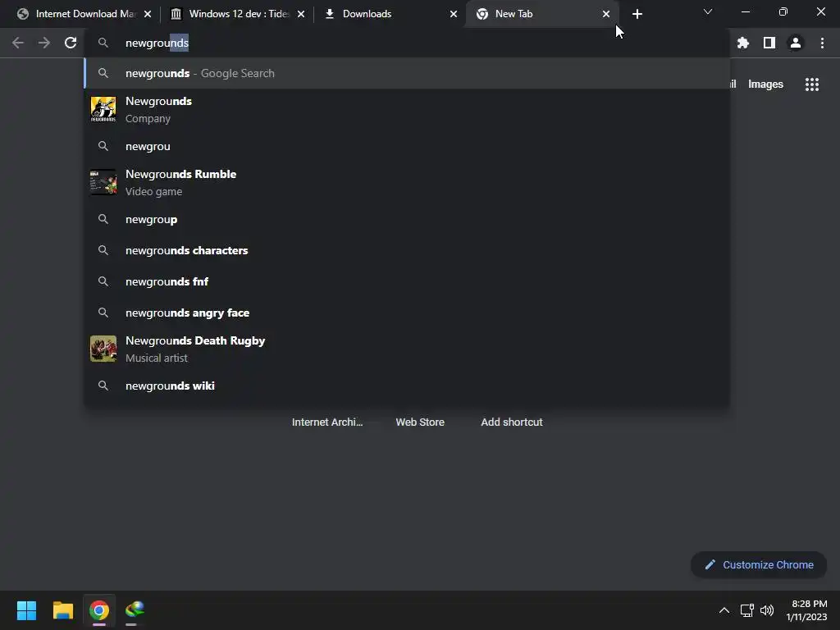Viewport: 840px width, 630px height.
Task: Click the address bar text newgrounds
Action: coord(157,43)
